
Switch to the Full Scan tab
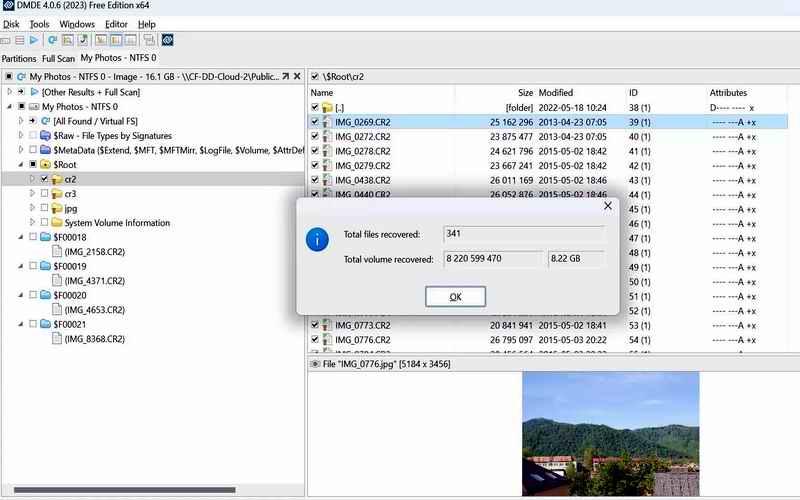click(x=58, y=59)
